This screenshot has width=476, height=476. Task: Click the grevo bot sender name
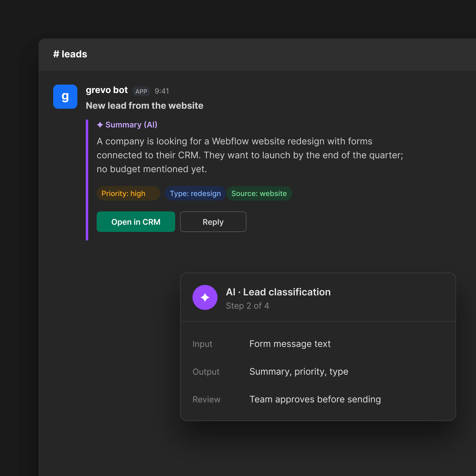(107, 90)
